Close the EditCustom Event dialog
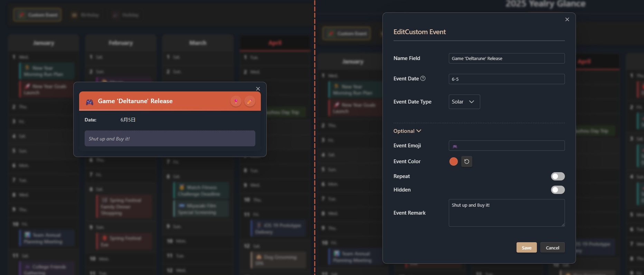 [567, 19]
